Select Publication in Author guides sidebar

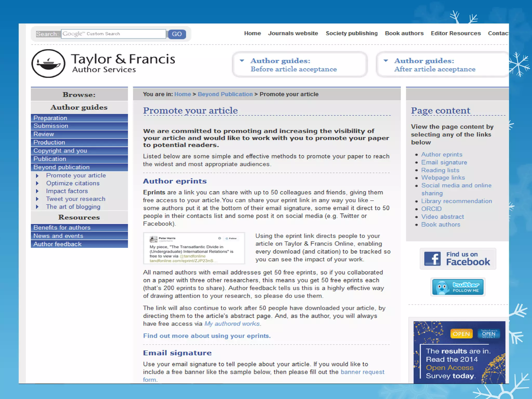point(79,159)
